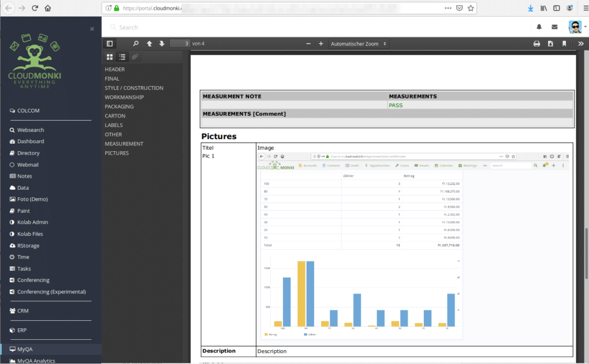
Task: Click the page number field
Action: [x=180, y=44]
